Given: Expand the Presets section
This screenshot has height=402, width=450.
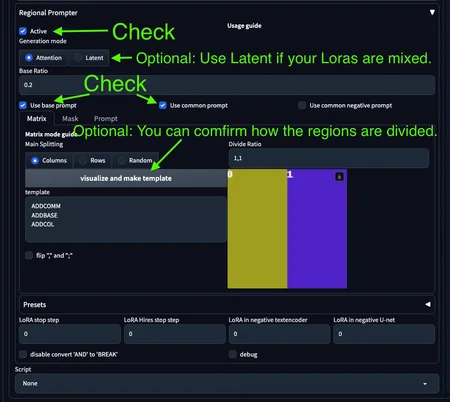Looking at the screenshot, I should click(428, 304).
